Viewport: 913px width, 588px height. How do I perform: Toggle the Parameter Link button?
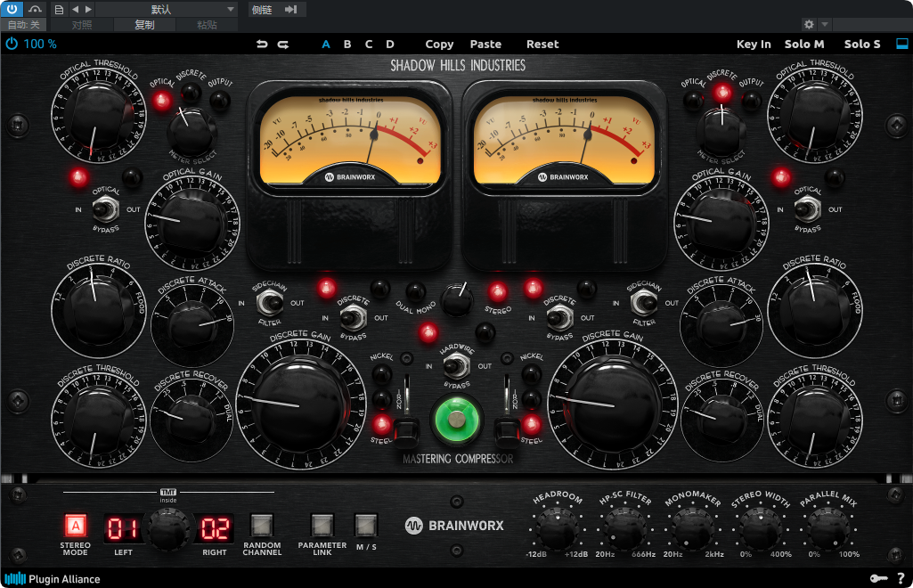tap(322, 525)
